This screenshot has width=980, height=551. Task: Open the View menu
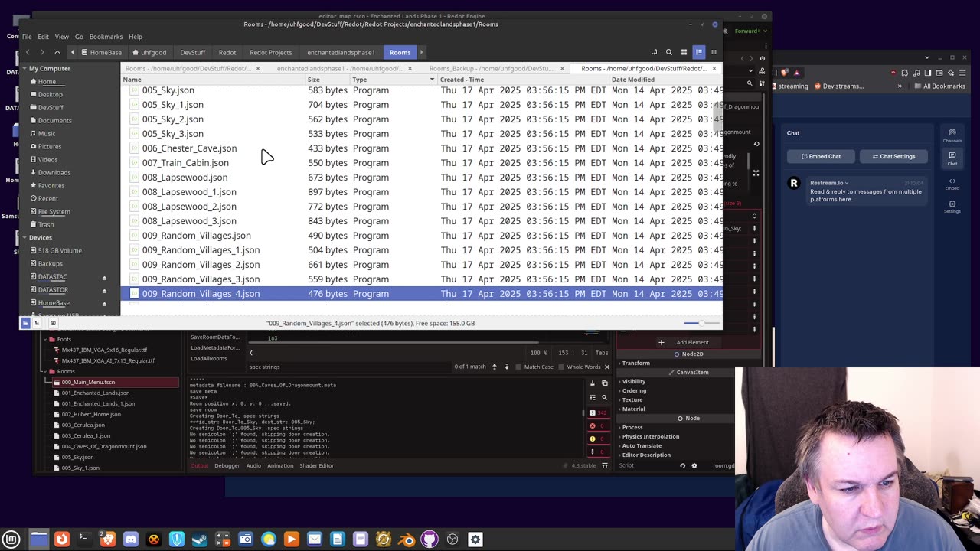(x=61, y=37)
